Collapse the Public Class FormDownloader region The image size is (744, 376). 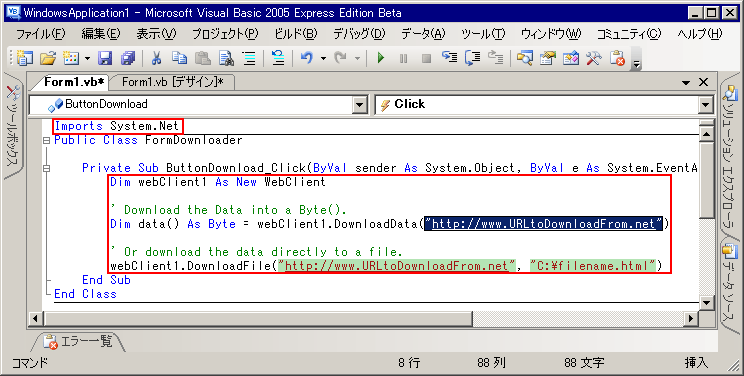coord(46,141)
